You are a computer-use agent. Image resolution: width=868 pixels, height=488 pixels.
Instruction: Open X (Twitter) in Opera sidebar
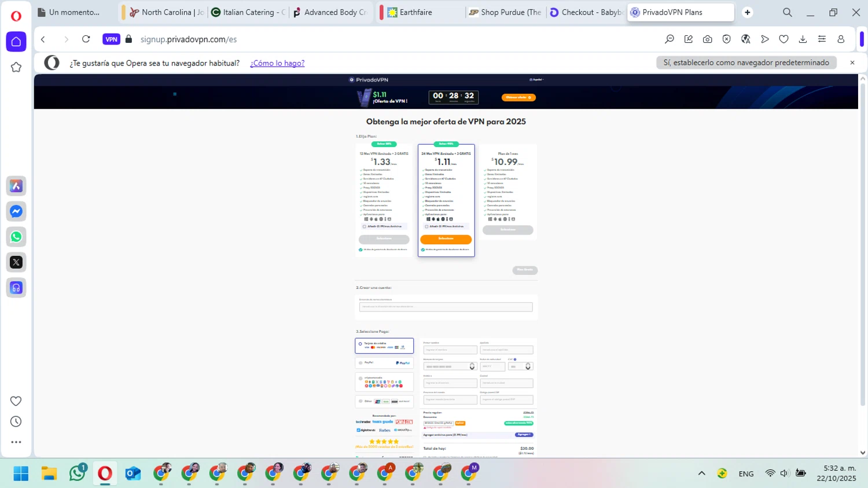click(16, 262)
